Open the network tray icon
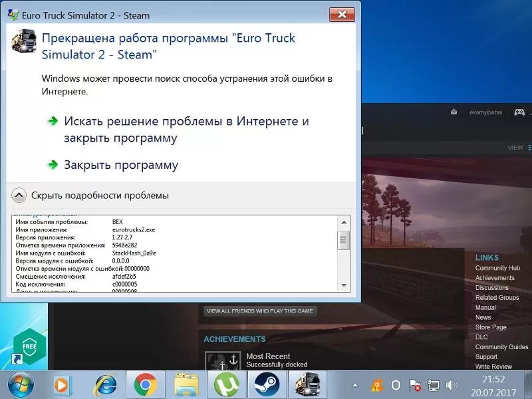Screen dimensions: 532x399 pyautogui.click(x=433, y=386)
